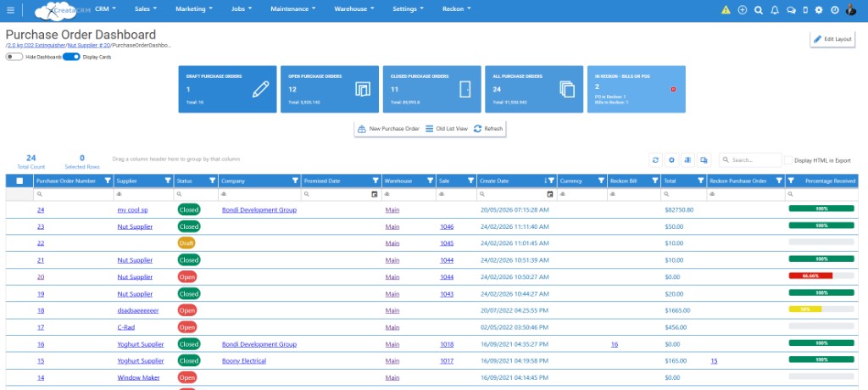Click the yellow warning triangle icon
This screenshot has width=868, height=390.
[726, 10]
